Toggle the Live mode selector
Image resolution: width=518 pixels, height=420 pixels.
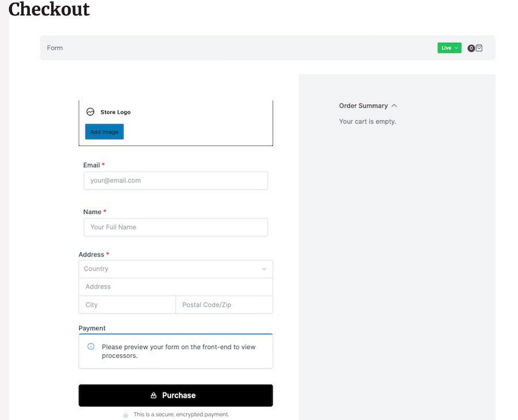[449, 48]
